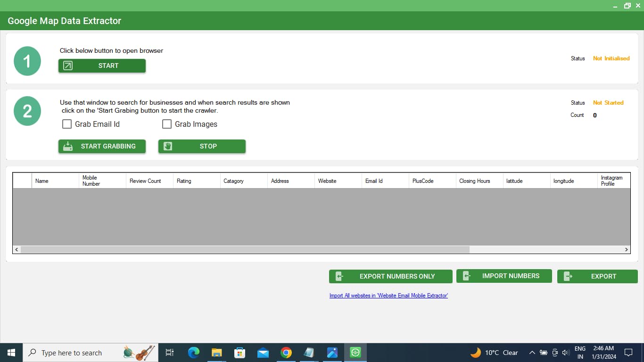Click the 'Not Initialised' status text
644x362 pixels.
pyautogui.click(x=611, y=58)
